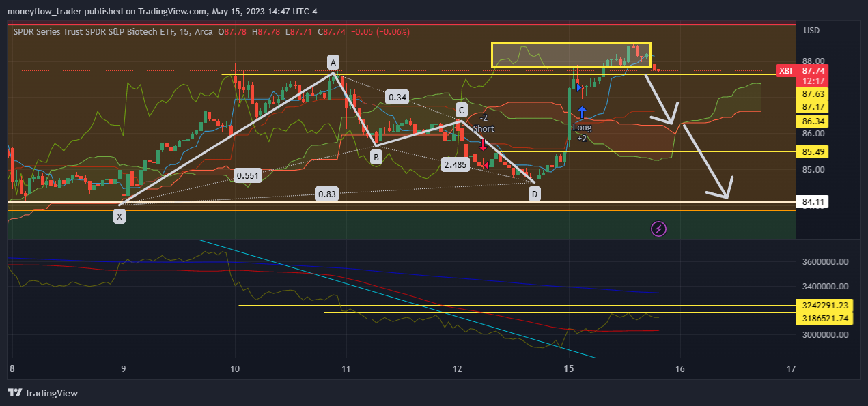Screen dimensions: 868x406
Task: Click the 88.00 price scale value
Action: (814, 61)
